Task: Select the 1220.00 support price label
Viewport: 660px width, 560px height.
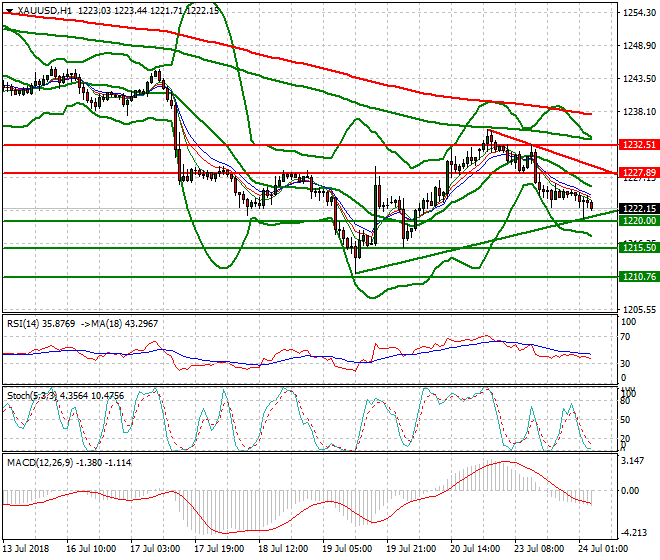Action: (x=639, y=221)
